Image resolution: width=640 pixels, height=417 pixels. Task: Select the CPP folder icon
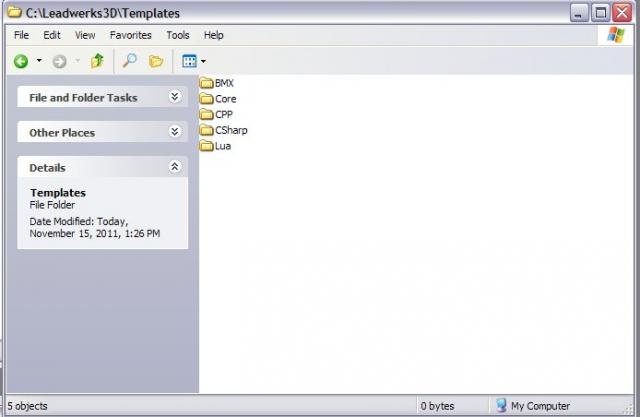point(207,114)
